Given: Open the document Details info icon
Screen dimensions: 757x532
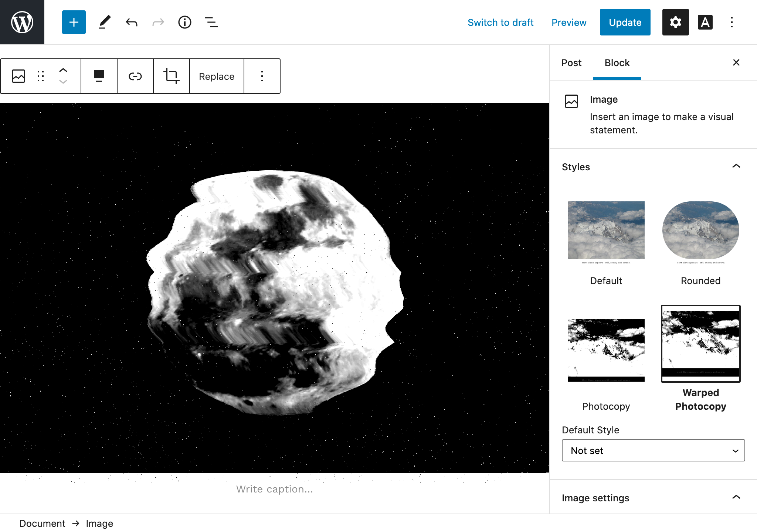Looking at the screenshot, I should pos(184,22).
